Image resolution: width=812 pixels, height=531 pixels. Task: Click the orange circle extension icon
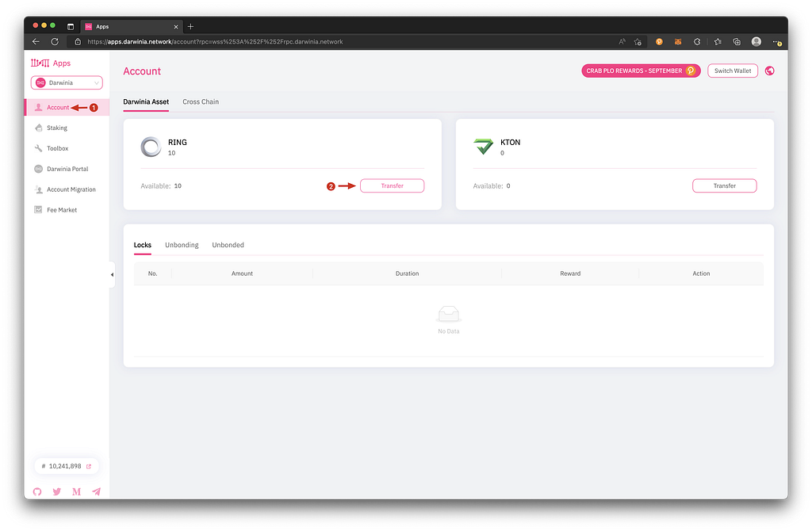click(x=659, y=42)
